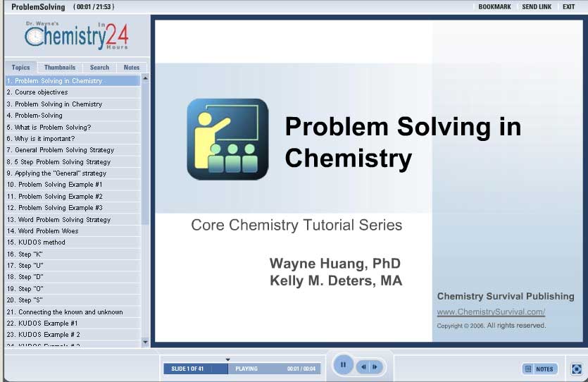This screenshot has height=382, width=588.
Task: Open the Notes button in bottom bar
Action: (540, 369)
